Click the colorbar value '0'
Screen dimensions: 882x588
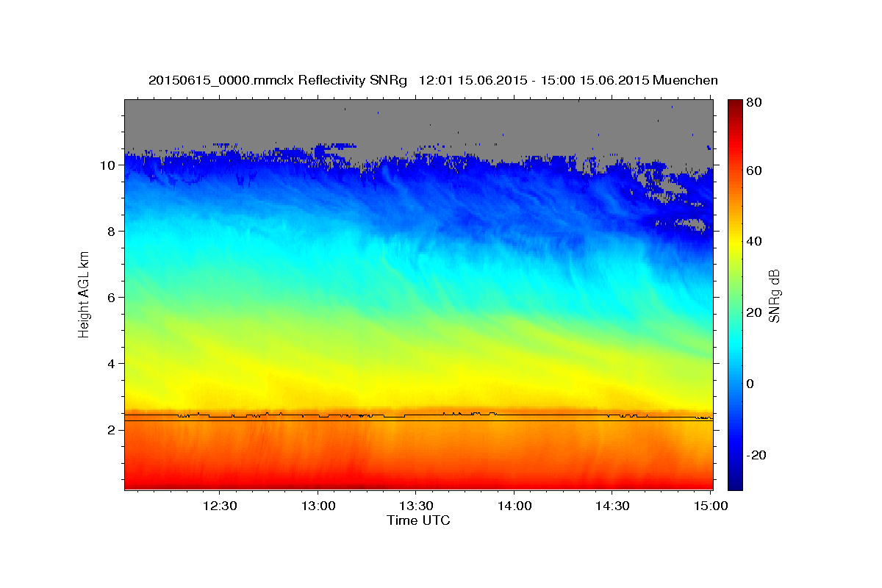(x=752, y=384)
